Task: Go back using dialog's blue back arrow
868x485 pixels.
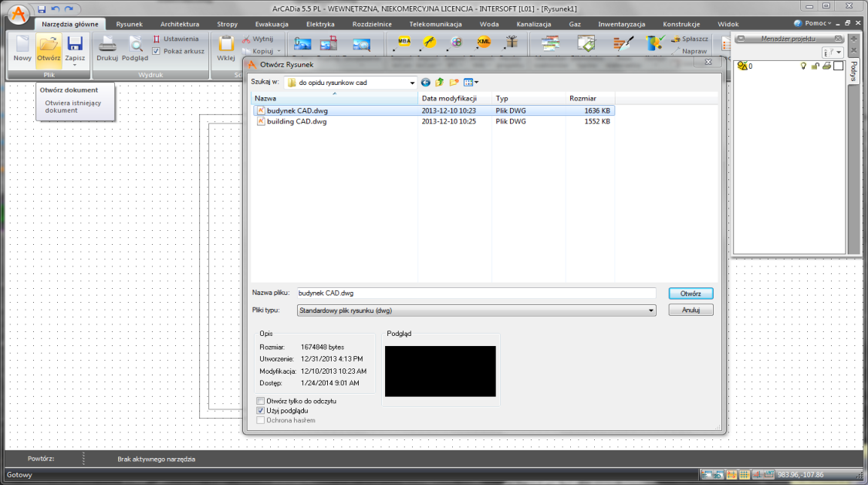Action: [425, 83]
